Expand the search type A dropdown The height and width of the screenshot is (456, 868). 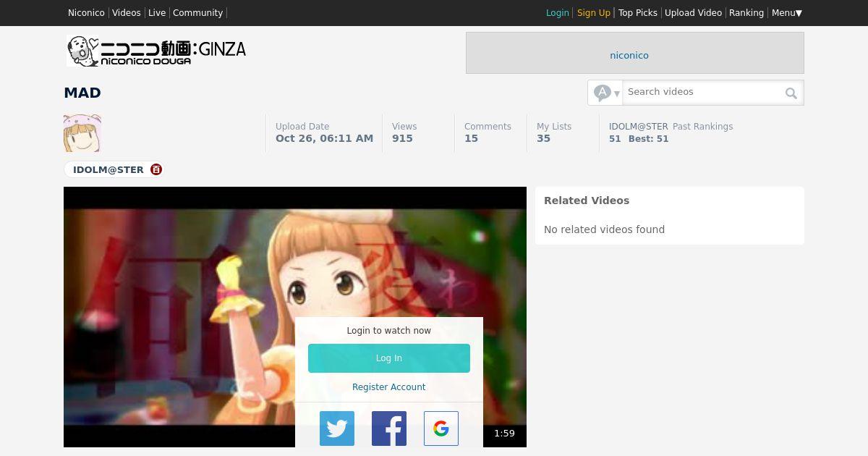click(606, 93)
